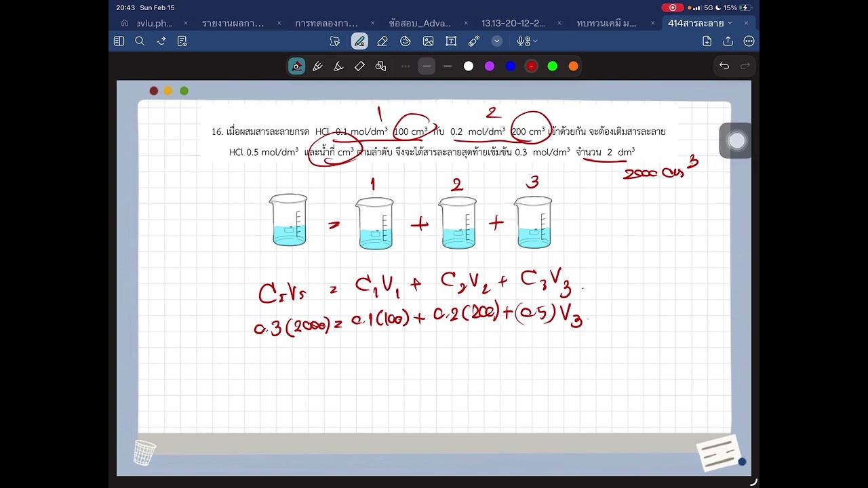Add a new page
The height and width of the screenshot is (488, 868).
point(707,41)
